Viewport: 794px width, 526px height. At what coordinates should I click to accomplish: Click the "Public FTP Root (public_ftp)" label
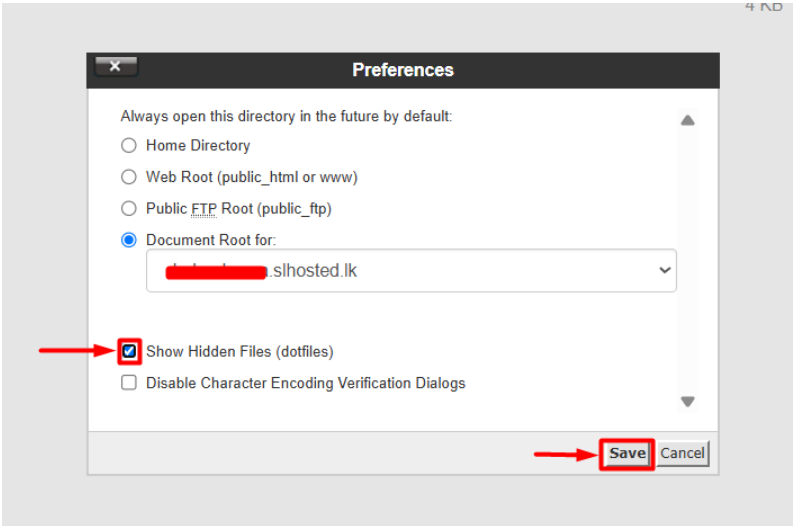(x=238, y=209)
